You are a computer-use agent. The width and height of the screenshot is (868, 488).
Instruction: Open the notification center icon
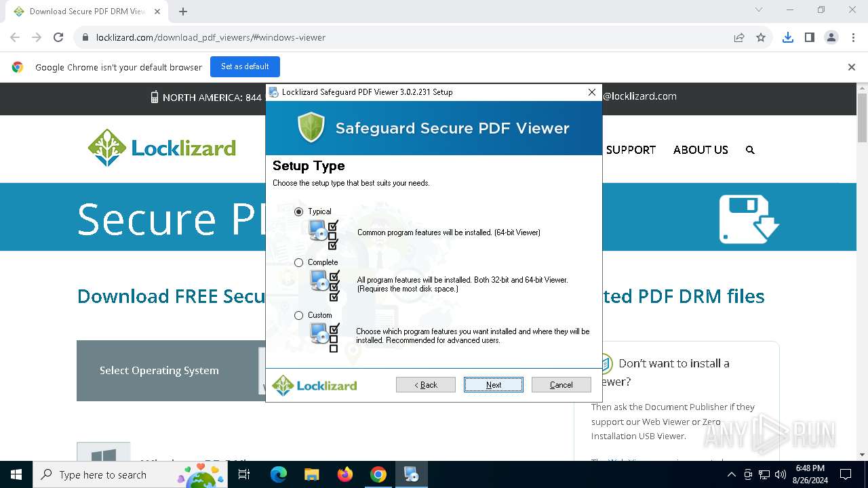coord(846,474)
